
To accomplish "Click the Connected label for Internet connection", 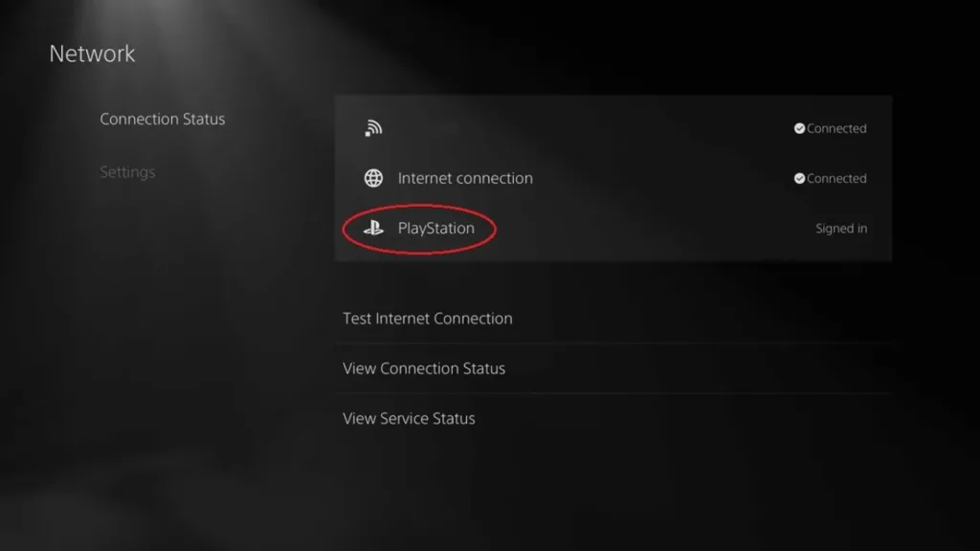I will click(x=835, y=178).
